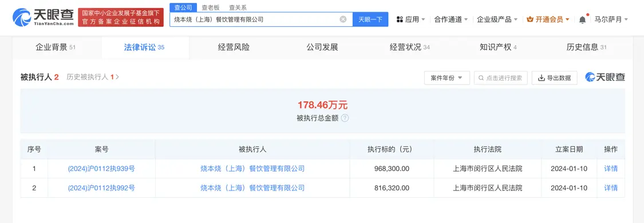
Task: Open case link (2024)沪0112执992号
Action: point(101,188)
